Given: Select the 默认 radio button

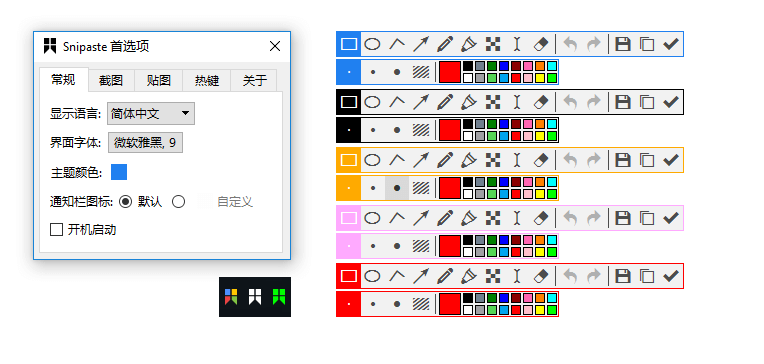Looking at the screenshot, I should (125, 201).
